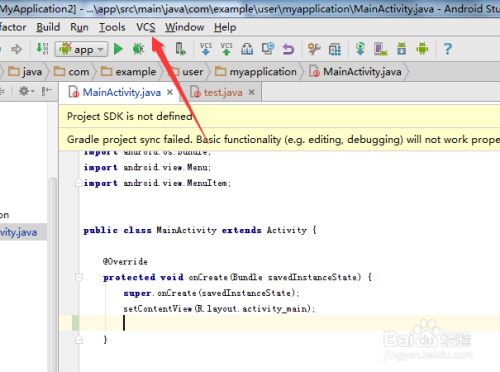The height and width of the screenshot is (372, 500).
Task: Click the MainActivity.java breadcrumb item
Action: click(355, 72)
